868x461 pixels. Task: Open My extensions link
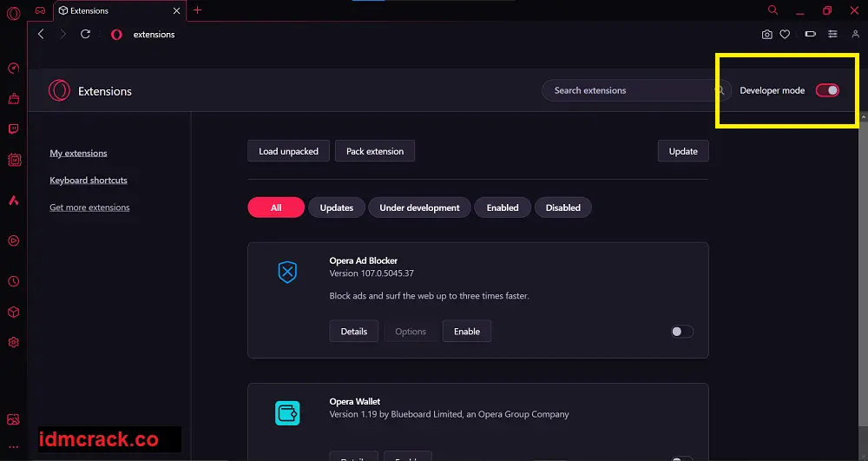79,154
